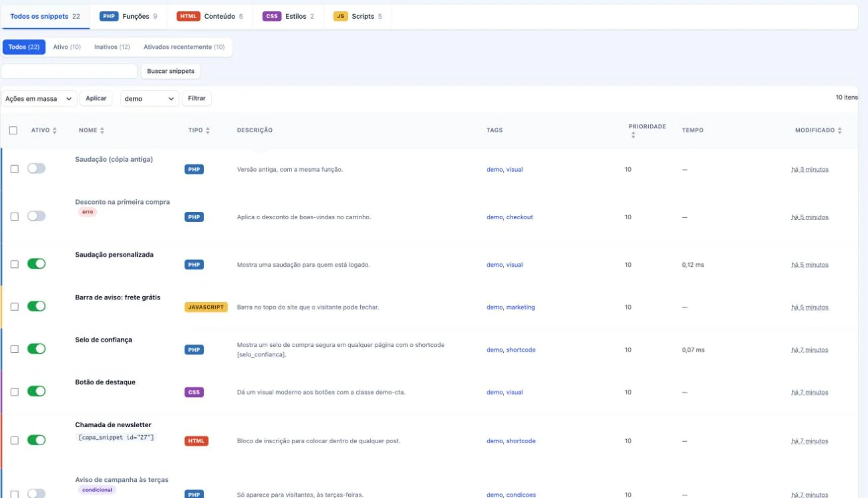Open the Ações em massa dropdown
Screen dimensions: 868x498
click(x=39, y=98)
